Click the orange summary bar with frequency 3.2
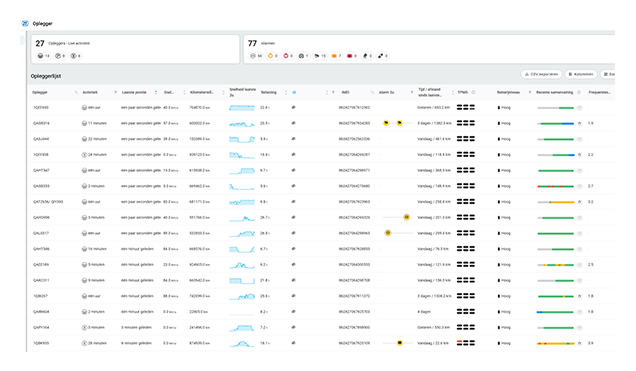This screenshot has height=371, width=636. point(556,202)
